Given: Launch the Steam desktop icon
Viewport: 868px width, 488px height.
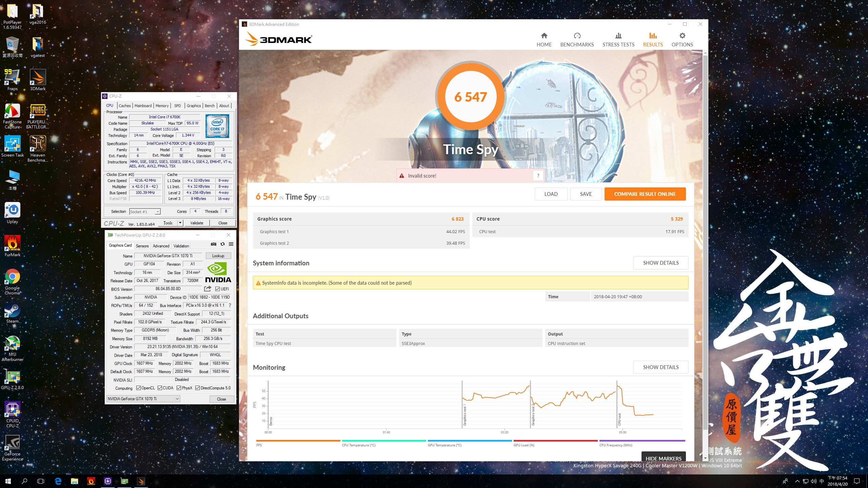Looking at the screenshot, I should click(13, 312).
